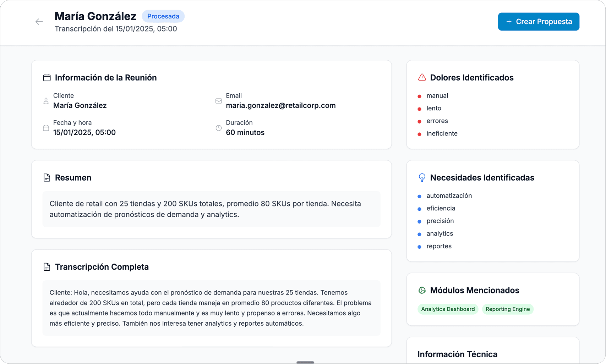Click the lightbulb icon on Necesidades Identificadas
The height and width of the screenshot is (364, 606).
pos(422,177)
